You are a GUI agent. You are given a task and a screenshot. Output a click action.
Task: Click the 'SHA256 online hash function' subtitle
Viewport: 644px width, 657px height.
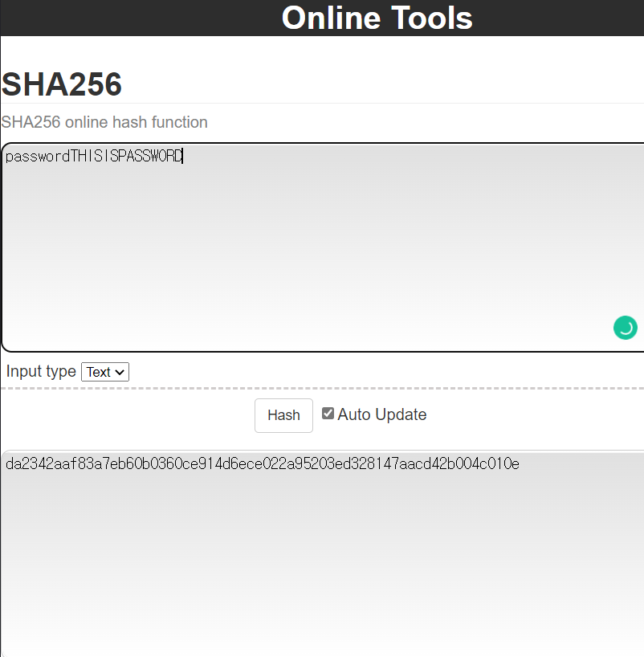pos(104,122)
